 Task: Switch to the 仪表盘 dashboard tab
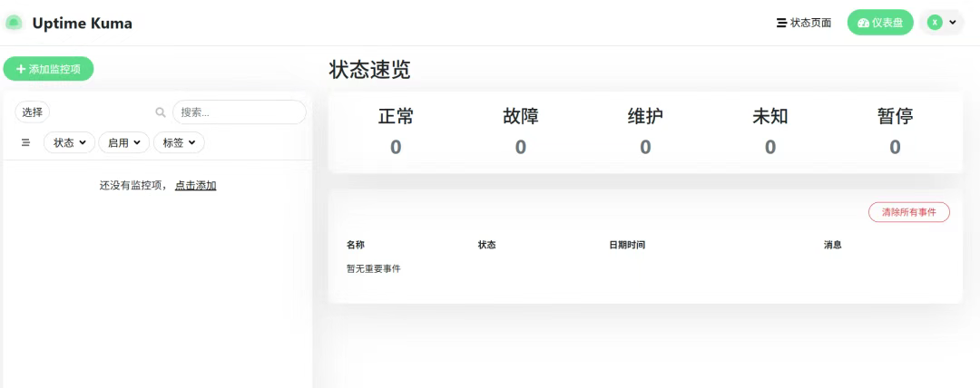coord(880,23)
